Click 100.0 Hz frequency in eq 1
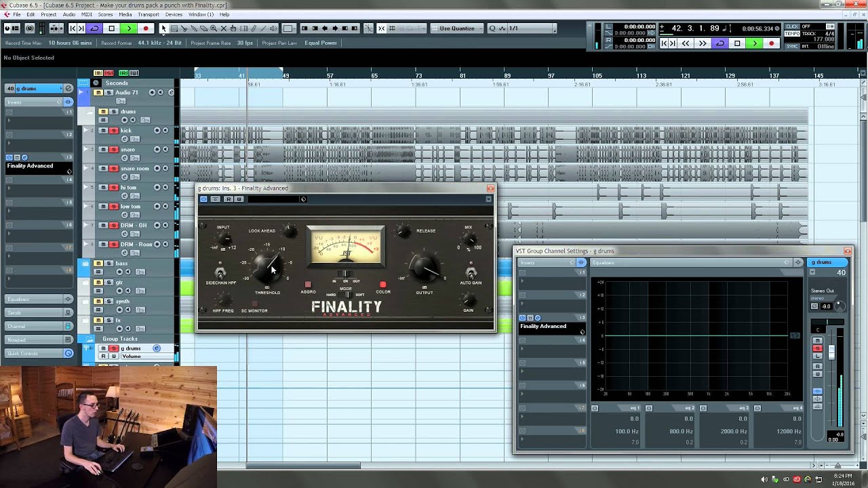The height and width of the screenshot is (488, 868). [x=627, y=431]
